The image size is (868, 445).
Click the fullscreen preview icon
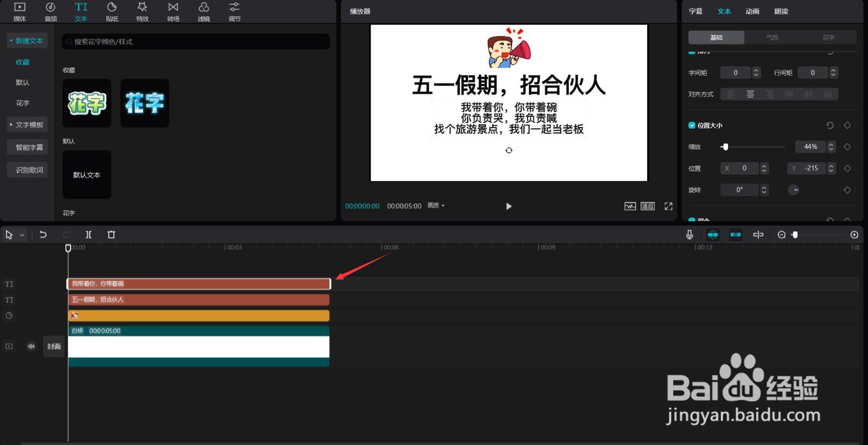[x=668, y=206]
